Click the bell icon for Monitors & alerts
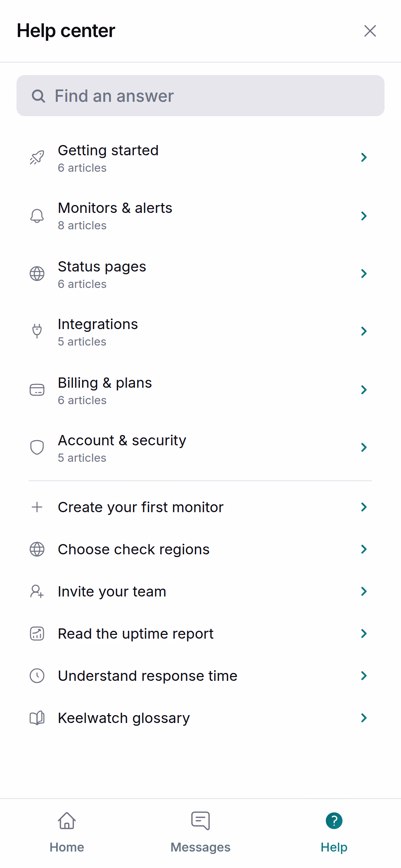This screenshot has height=868, width=401. pos(37,216)
